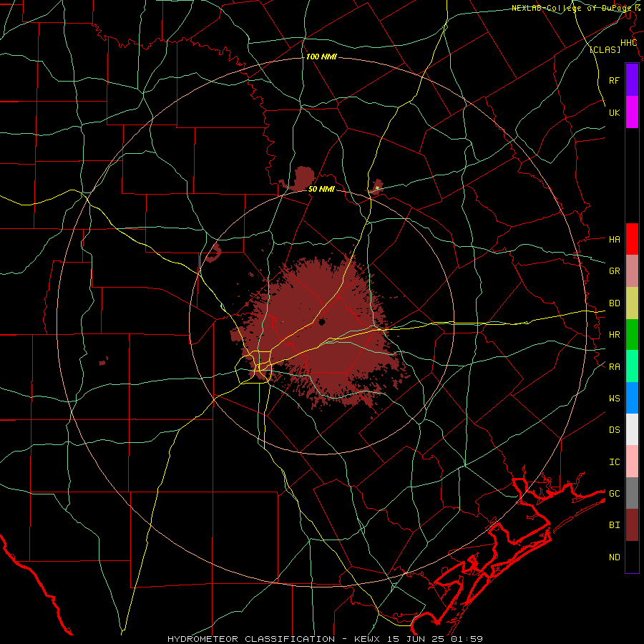644x644 pixels.
Task: Click the BI brown legend swatch
Action: click(x=632, y=525)
